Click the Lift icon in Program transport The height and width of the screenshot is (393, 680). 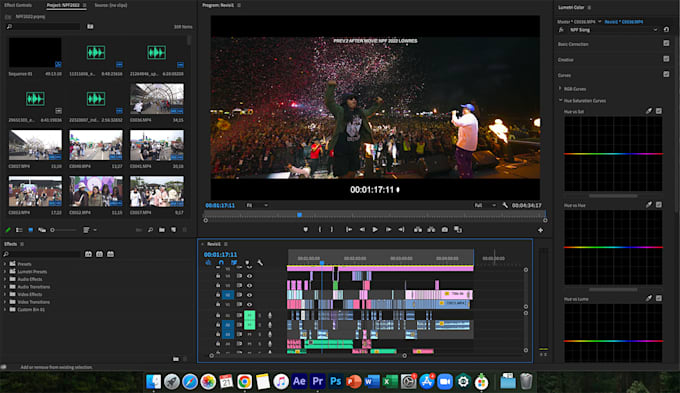(x=418, y=229)
